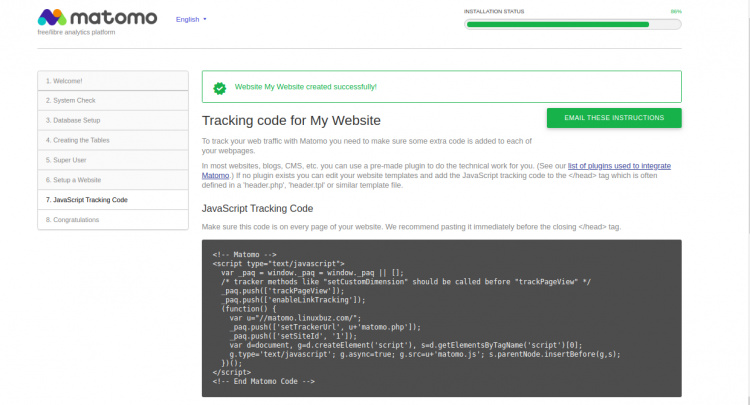This screenshot has width=750, height=405.
Task: Click the Matomo logo icon
Action: pyautogui.click(x=52, y=18)
